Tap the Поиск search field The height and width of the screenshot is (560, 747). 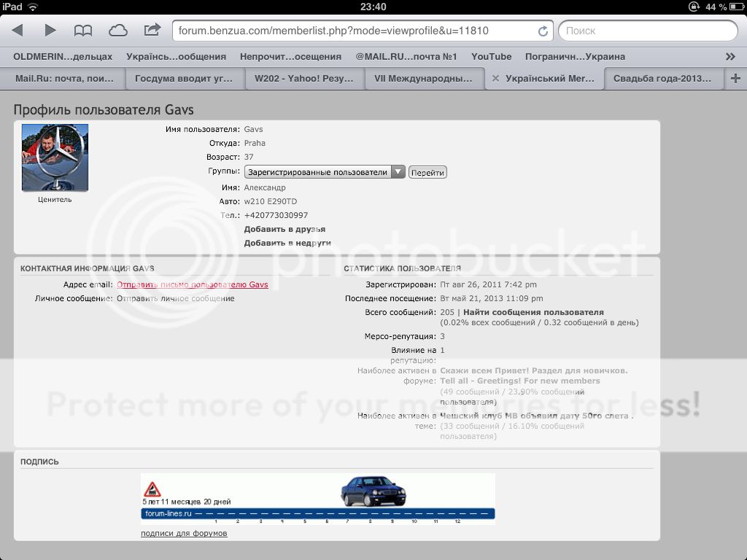point(648,31)
